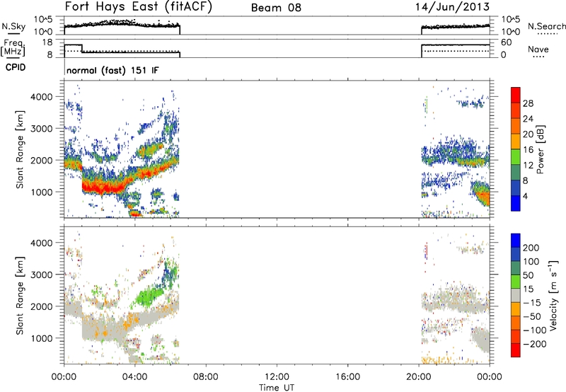Image resolution: width=566 pixels, height=392 pixels.
Task: Click the -200 value on velocity color bar
Action: (533, 344)
